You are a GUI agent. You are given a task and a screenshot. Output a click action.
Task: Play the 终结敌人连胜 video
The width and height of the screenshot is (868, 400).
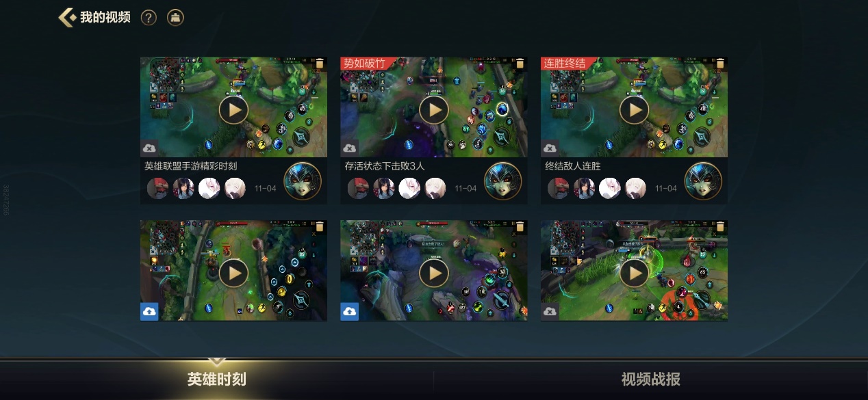[635, 110]
